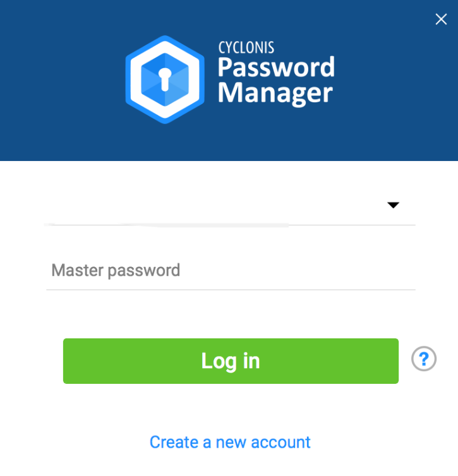Click the Cyclonis hexagon logo icon
Viewport: 458px width, 476px height.
165,80
